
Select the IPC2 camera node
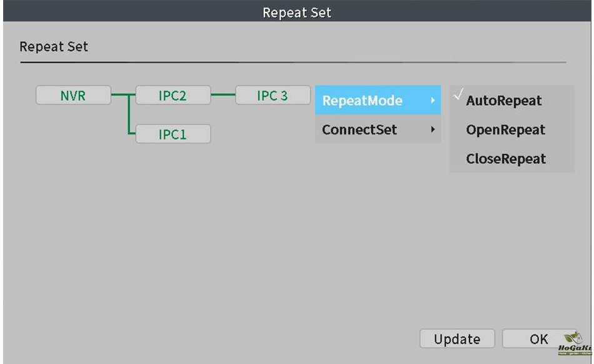pos(173,96)
